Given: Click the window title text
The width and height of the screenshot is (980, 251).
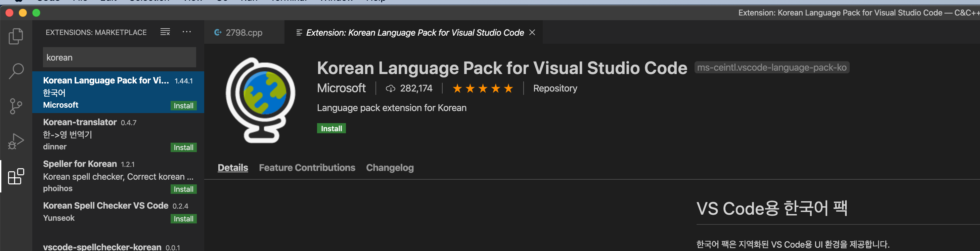Looking at the screenshot, I should (859, 12).
